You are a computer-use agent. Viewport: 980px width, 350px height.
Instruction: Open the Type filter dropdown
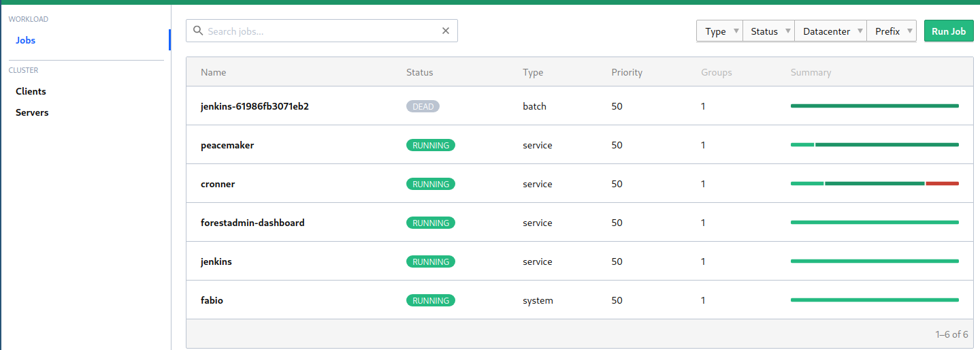pyautogui.click(x=719, y=31)
